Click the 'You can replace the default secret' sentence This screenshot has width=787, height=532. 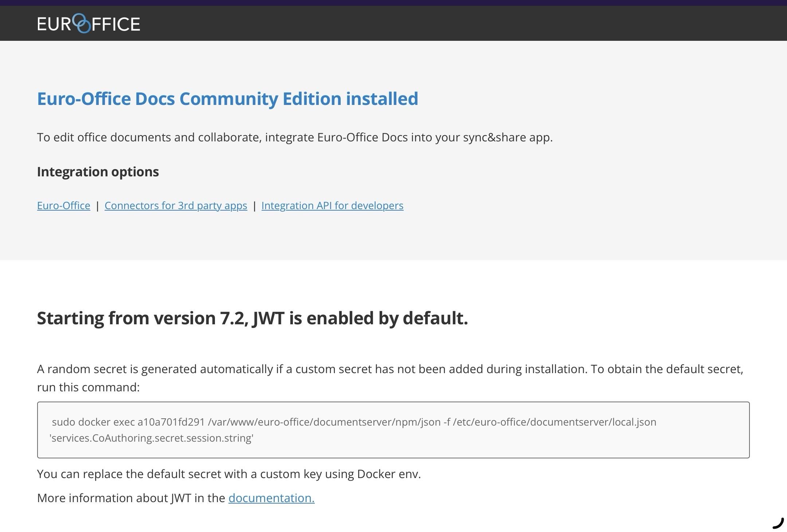(x=229, y=474)
